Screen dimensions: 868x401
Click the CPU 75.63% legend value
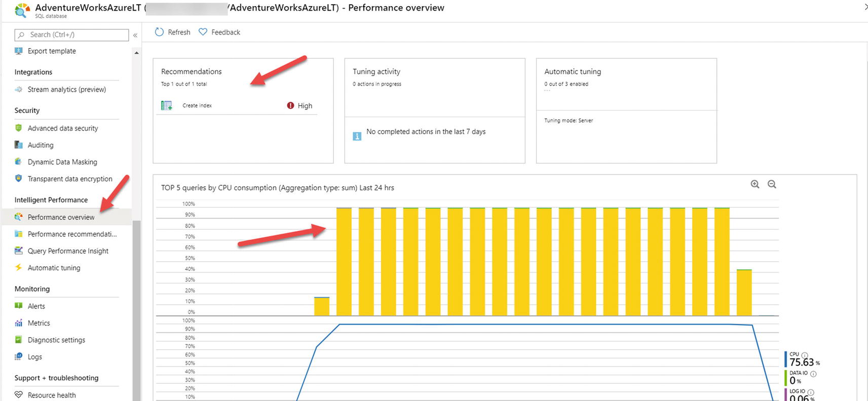tap(805, 362)
